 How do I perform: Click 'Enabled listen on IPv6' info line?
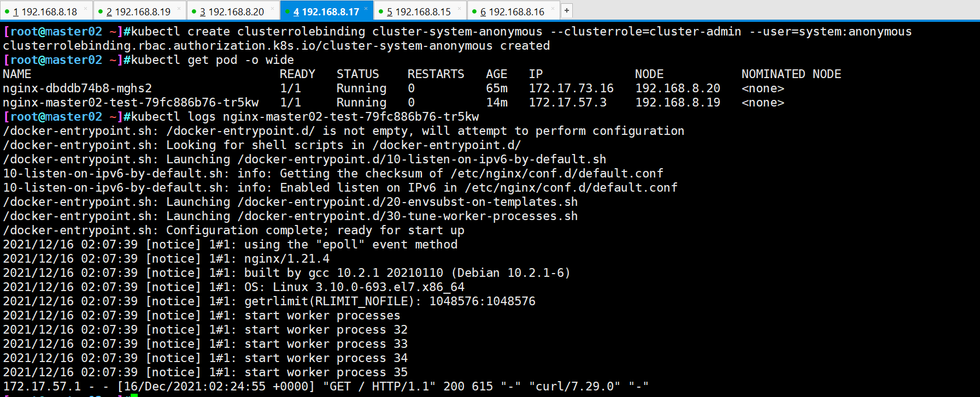point(340,188)
